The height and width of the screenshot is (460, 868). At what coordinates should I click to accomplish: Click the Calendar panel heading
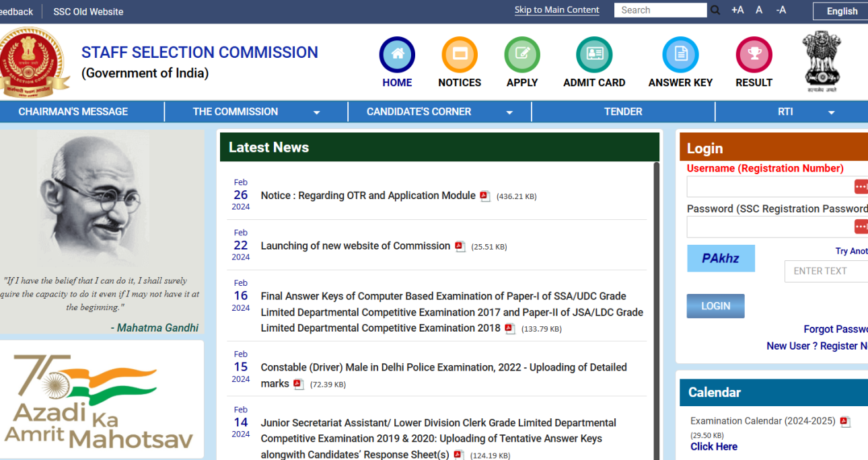pos(715,392)
